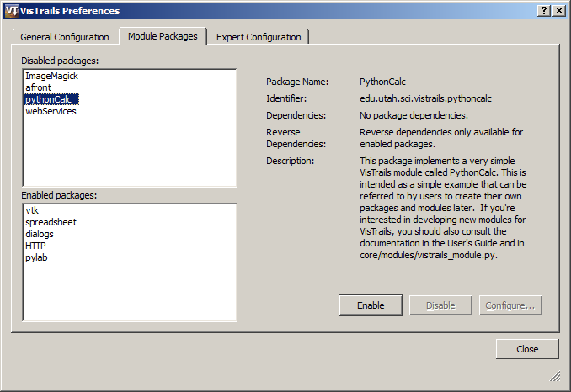Click the help question mark button
Image resolution: width=571 pixels, height=392 pixels.
pos(543,11)
